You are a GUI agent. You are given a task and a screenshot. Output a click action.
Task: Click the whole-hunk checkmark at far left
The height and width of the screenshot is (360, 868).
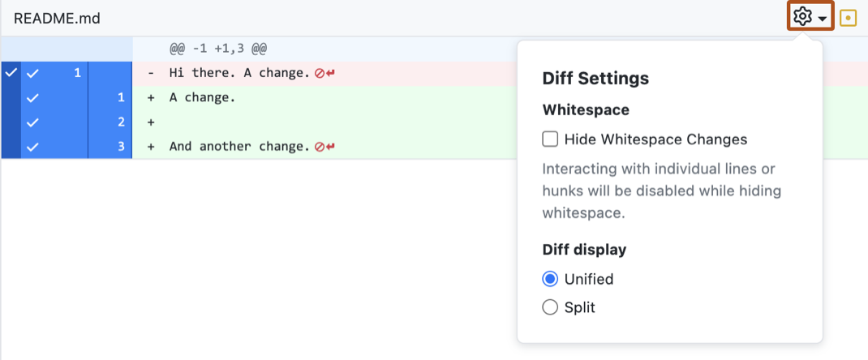coord(10,73)
